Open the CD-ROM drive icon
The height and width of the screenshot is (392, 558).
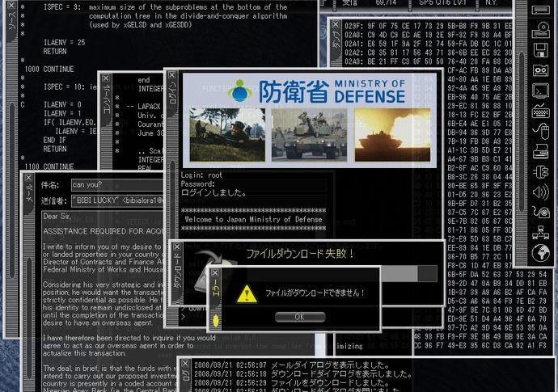pyautogui.click(x=540, y=30)
